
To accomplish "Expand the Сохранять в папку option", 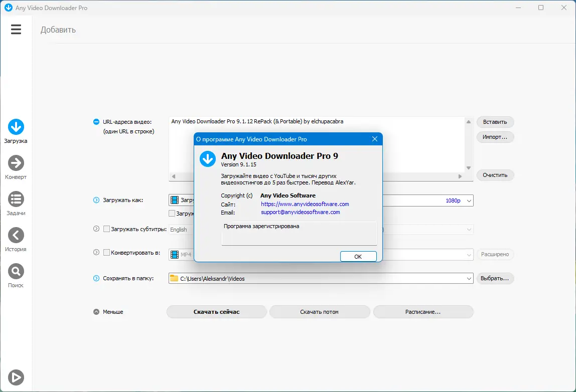I will tap(96, 278).
